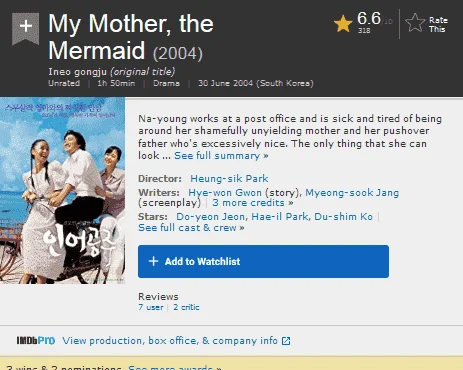Screen dimensions: 463x370
Task: Open writer Myeong-sook Jang's page
Action: point(352,193)
